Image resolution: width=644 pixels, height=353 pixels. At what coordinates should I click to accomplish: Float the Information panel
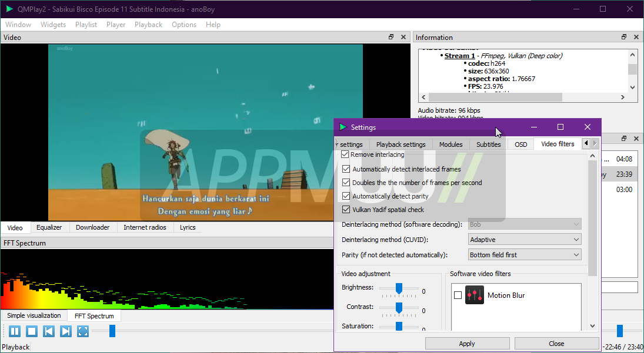tap(624, 37)
